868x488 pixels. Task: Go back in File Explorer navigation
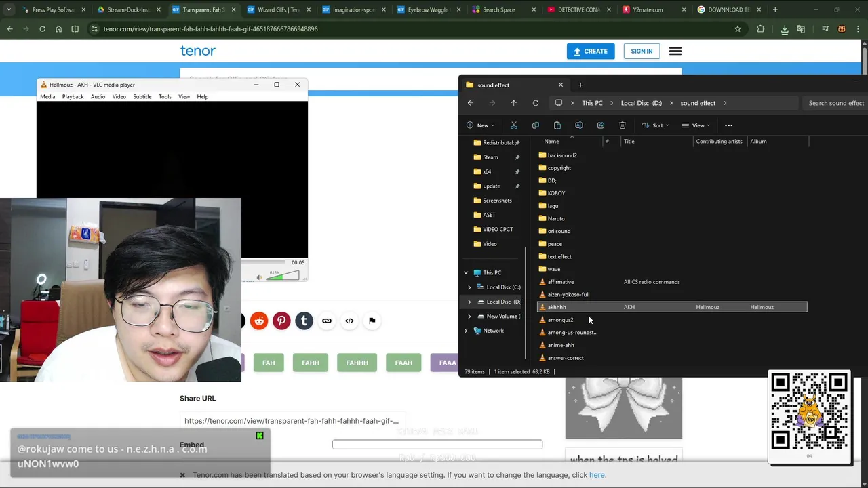pos(471,103)
